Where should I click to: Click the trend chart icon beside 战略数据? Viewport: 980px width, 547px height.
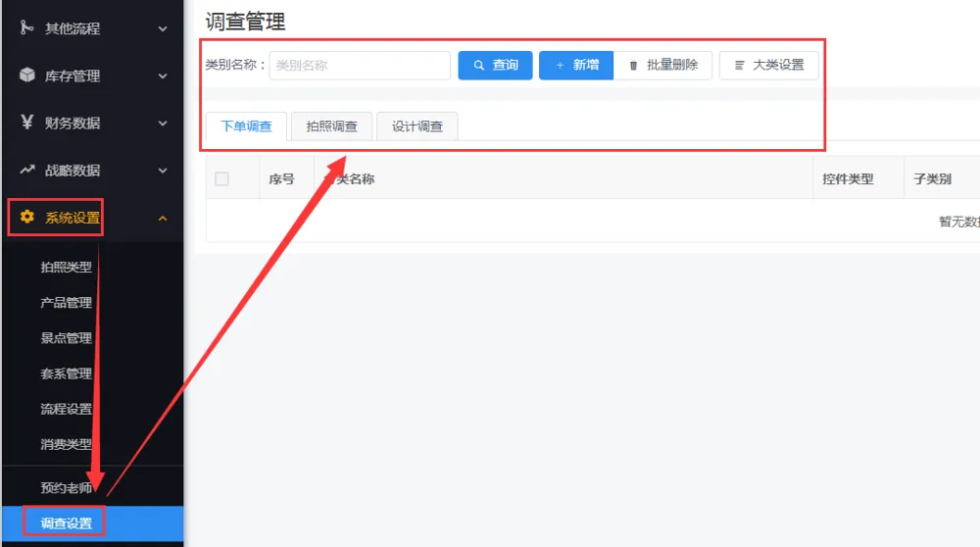(27, 170)
